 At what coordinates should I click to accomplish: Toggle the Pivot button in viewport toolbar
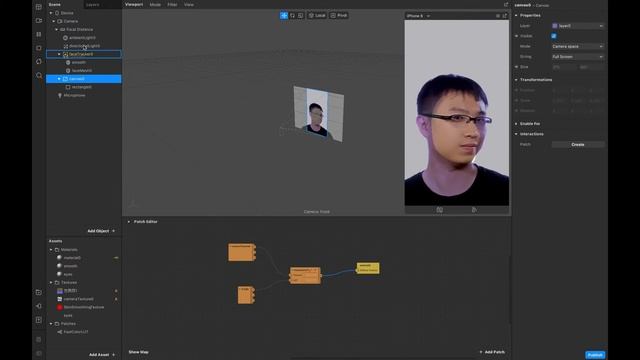tap(339, 16)
